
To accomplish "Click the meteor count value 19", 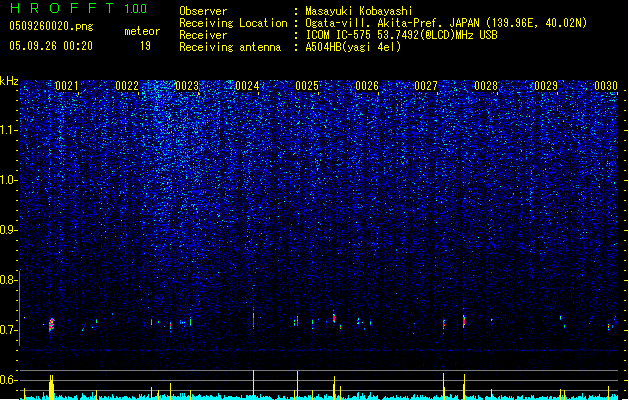I will pos(145,46).
